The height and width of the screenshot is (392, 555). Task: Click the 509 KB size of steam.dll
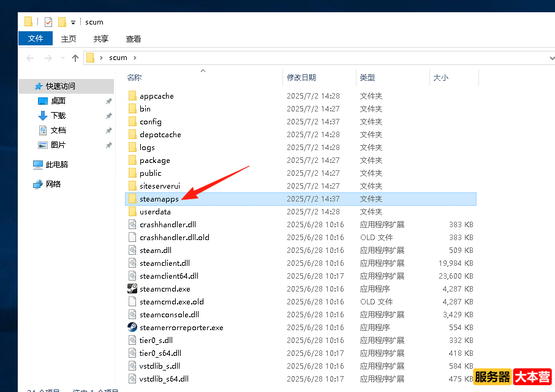(x=461, y=251)
